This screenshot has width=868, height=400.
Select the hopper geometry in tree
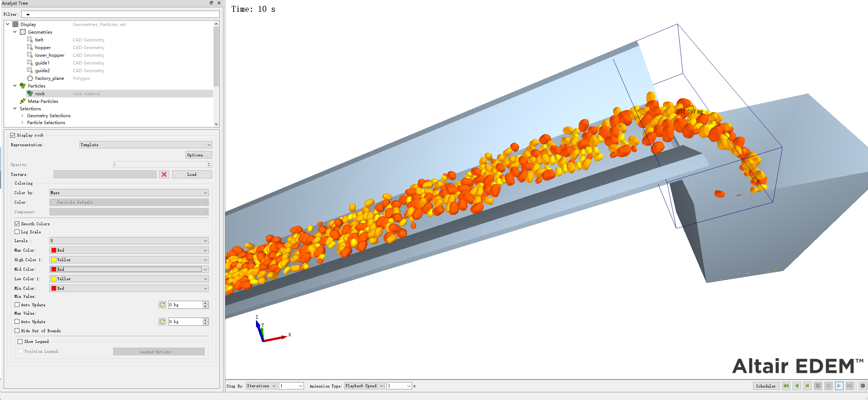click(43, 48)
